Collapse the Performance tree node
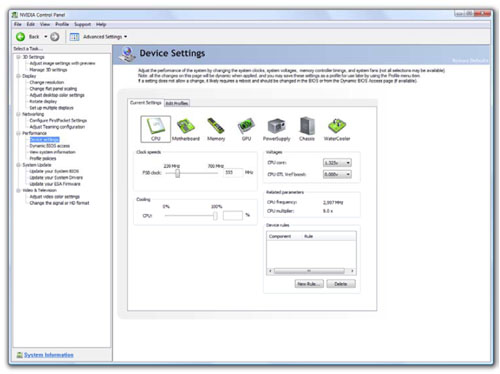 tap(18, 133)
